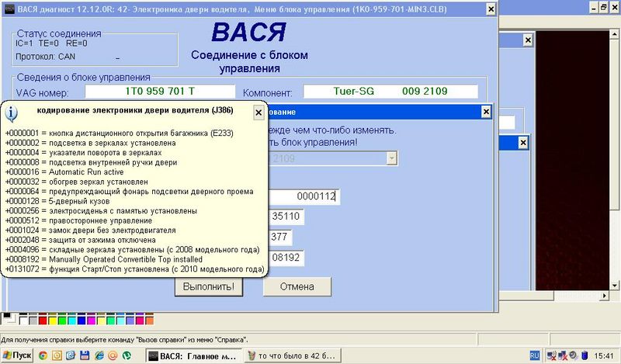The image size is (621, 364).
Task: Click VAG номер field 1T0 959 701 T
Action: click(160, 92)
